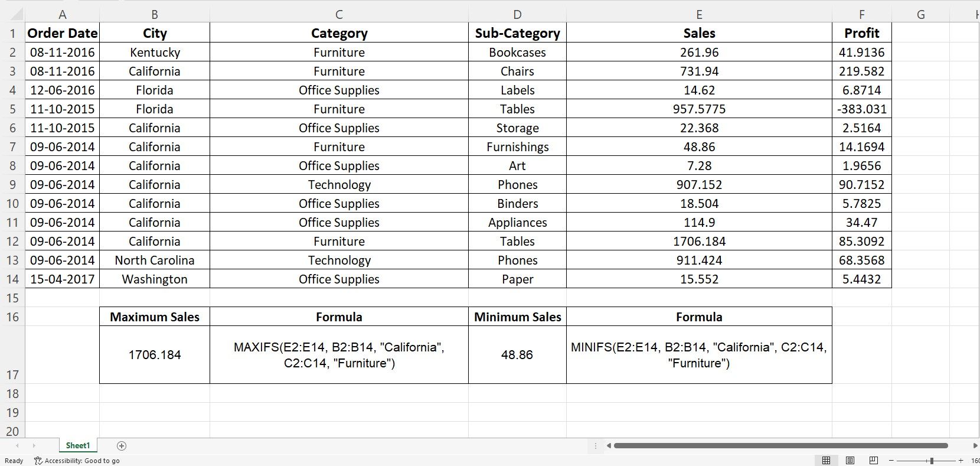Click the Ready status indicator

pos(13,461)
